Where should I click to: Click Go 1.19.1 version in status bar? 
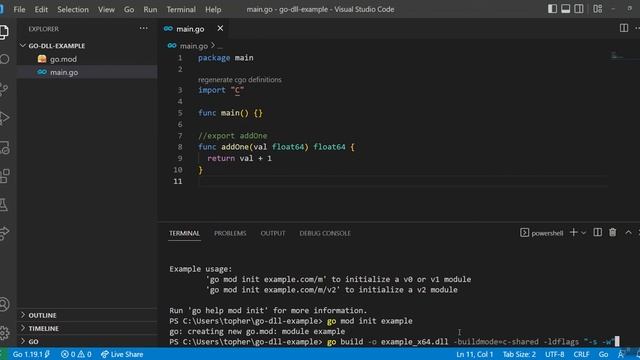[31, 354]
